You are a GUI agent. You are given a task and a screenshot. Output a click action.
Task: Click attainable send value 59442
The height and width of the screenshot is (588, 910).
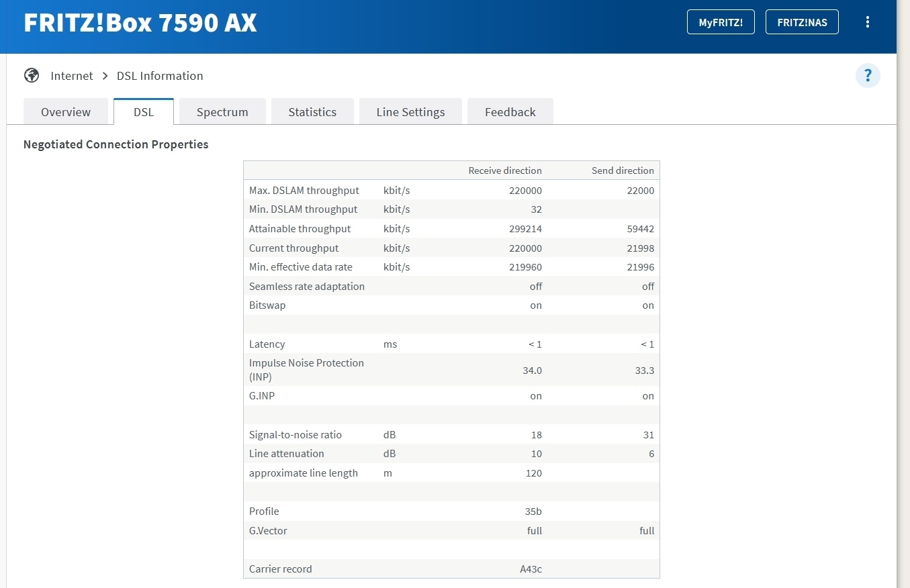[640, 229]
